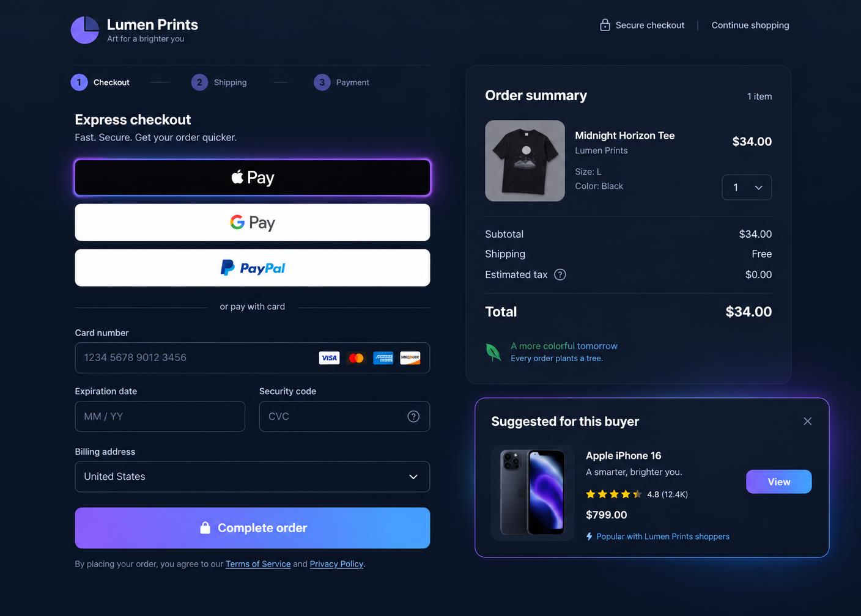Click the Visa card icon

tap(329, 358)
